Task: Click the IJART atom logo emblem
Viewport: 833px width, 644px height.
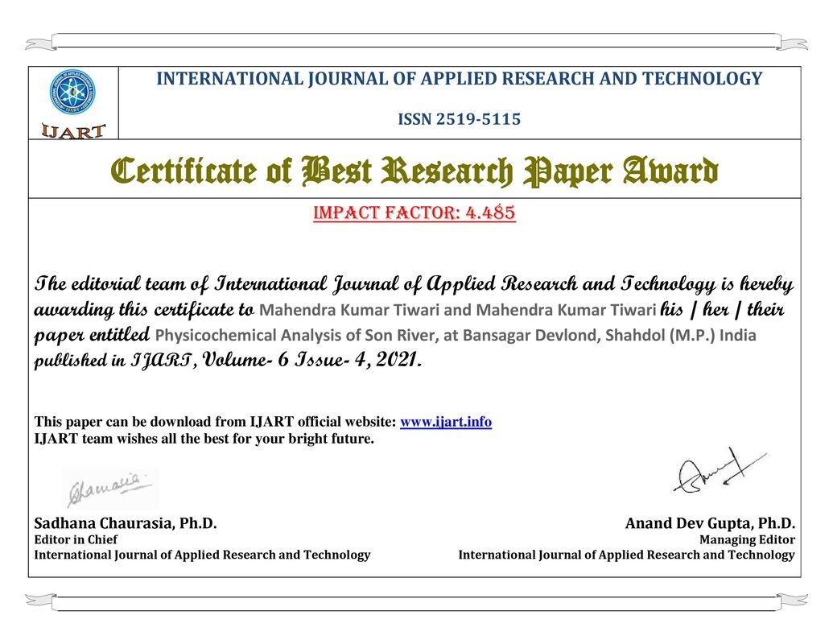Action: [x=72, y=93]
